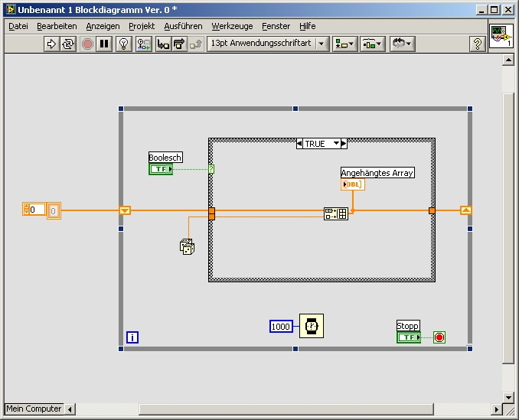Click the Stopp label
The height and width of the screenshot is (420, 519).
408,326
